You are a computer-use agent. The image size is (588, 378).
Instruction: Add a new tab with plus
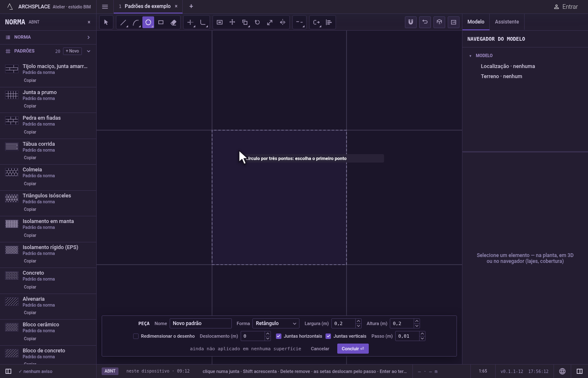coord(191,6)
